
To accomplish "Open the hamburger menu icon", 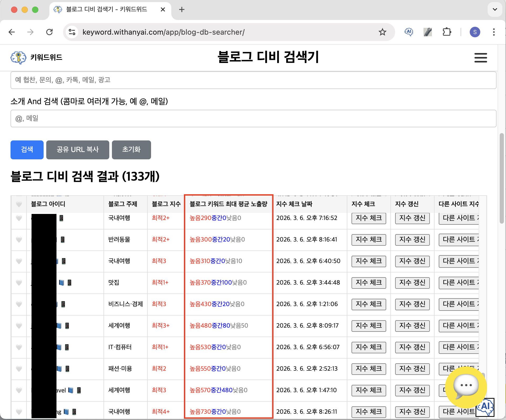I will 481,58.
